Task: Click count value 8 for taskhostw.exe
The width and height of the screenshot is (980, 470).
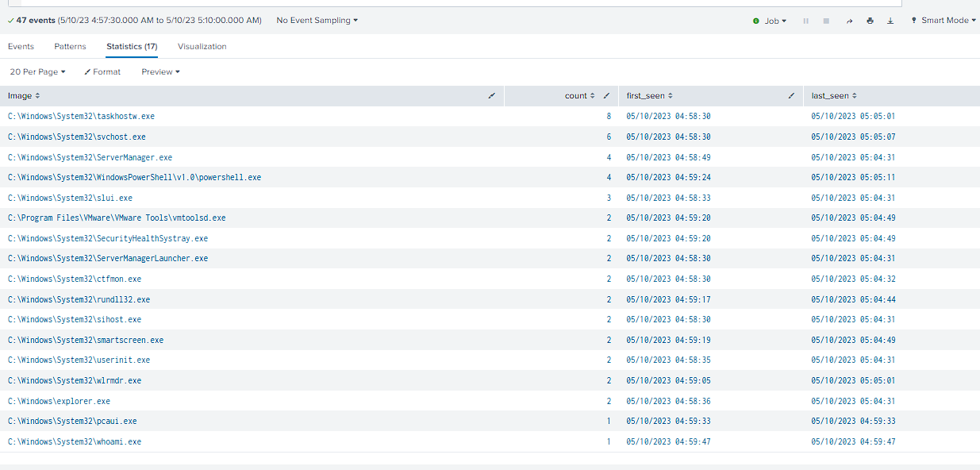Action: click(x=609, y=117)
